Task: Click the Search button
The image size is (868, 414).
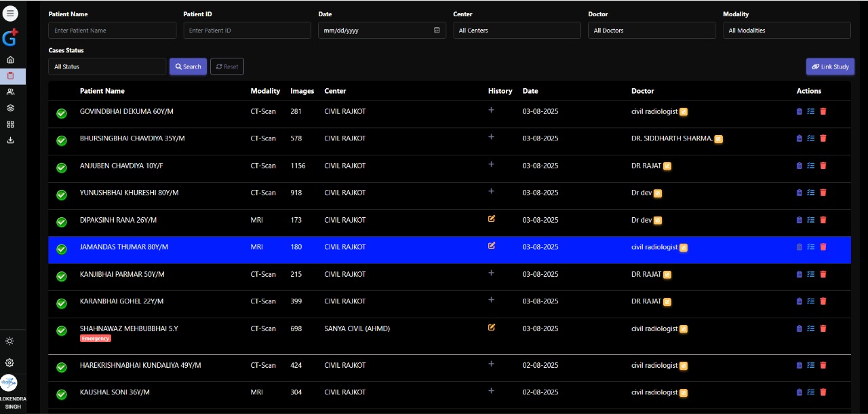Action: (x=188, y=67)
